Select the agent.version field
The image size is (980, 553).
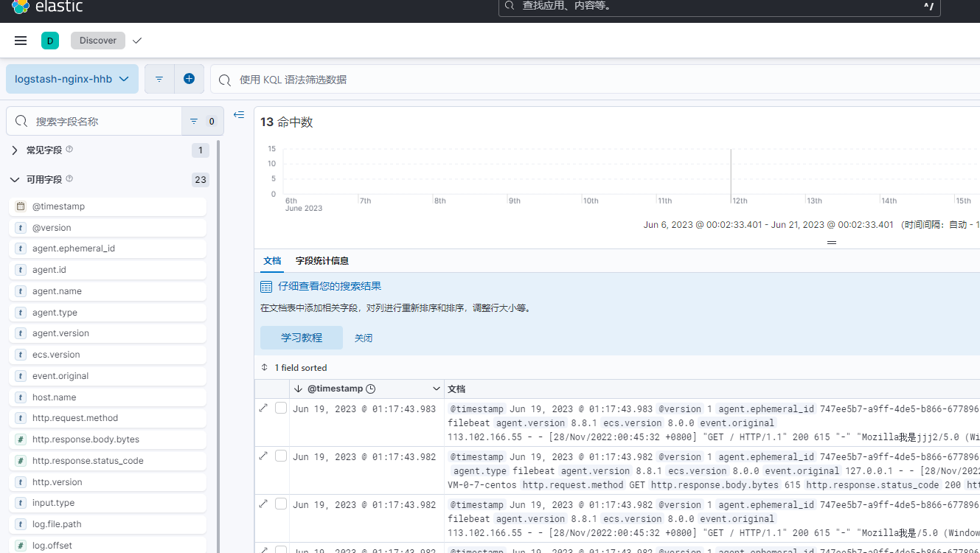coord(108,333)
